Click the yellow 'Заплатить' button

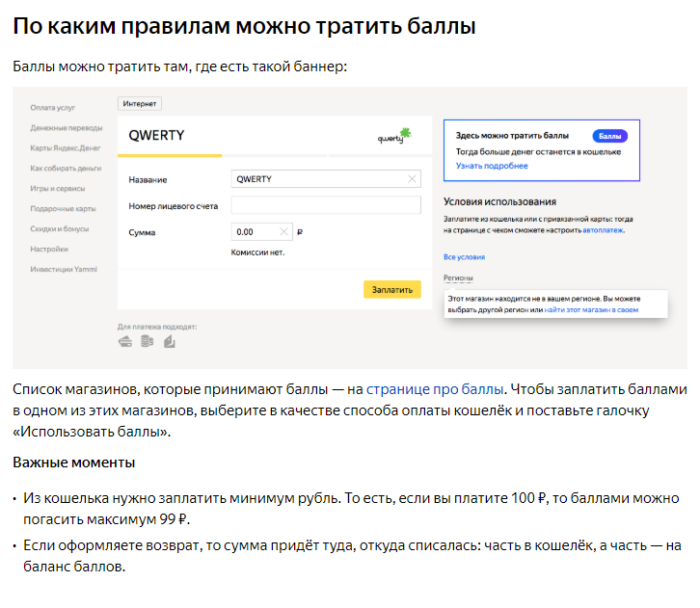point(392,289)
